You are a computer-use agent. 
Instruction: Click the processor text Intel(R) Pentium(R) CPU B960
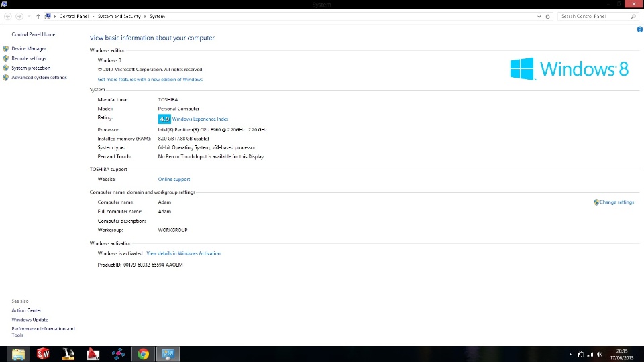tap(189, 129)
